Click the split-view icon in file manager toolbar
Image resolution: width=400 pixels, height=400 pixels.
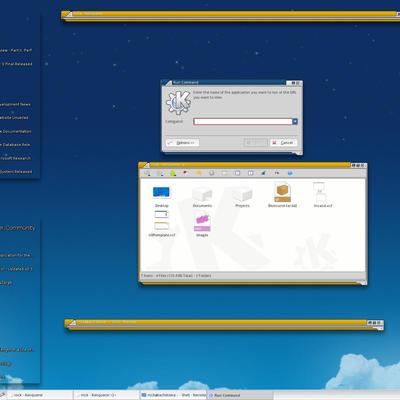tap(250, 173)
